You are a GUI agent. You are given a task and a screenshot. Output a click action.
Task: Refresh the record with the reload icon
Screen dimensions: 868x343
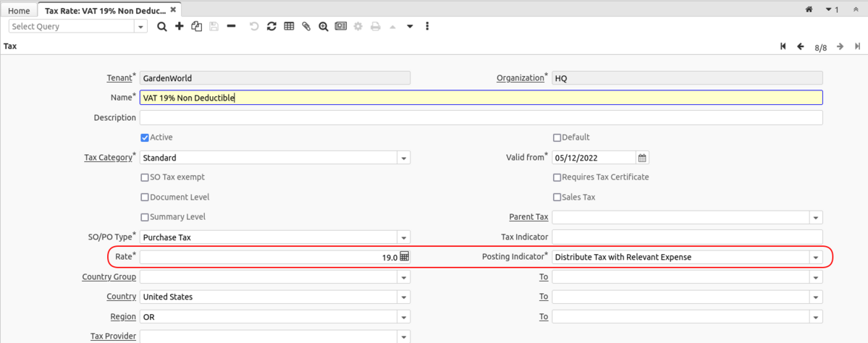click(271, 26)
